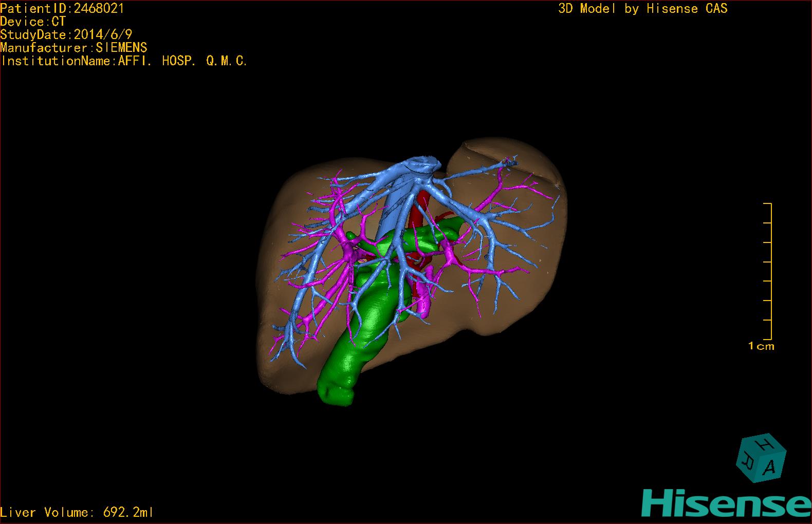The height and width of the screenshot is (524, 812).
Task: Select the StudyDate:2014/6/9 label
Action: (x=66, y=34)
